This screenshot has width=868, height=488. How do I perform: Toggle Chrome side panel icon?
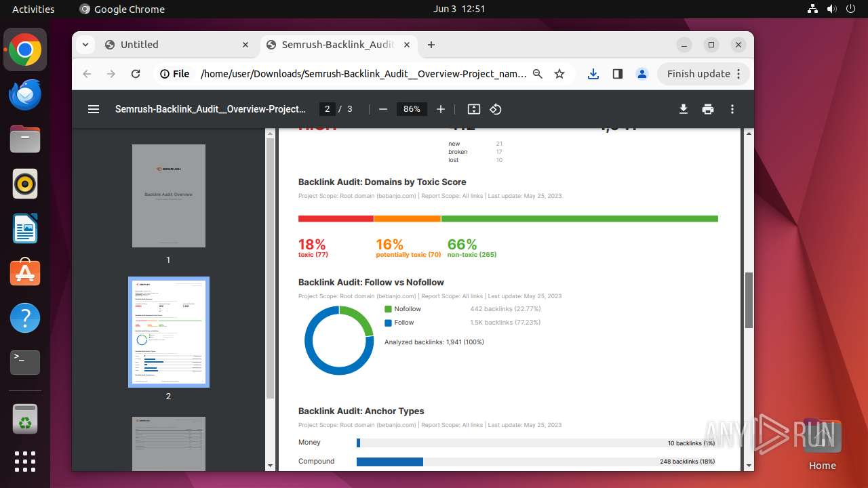point(618,74)
